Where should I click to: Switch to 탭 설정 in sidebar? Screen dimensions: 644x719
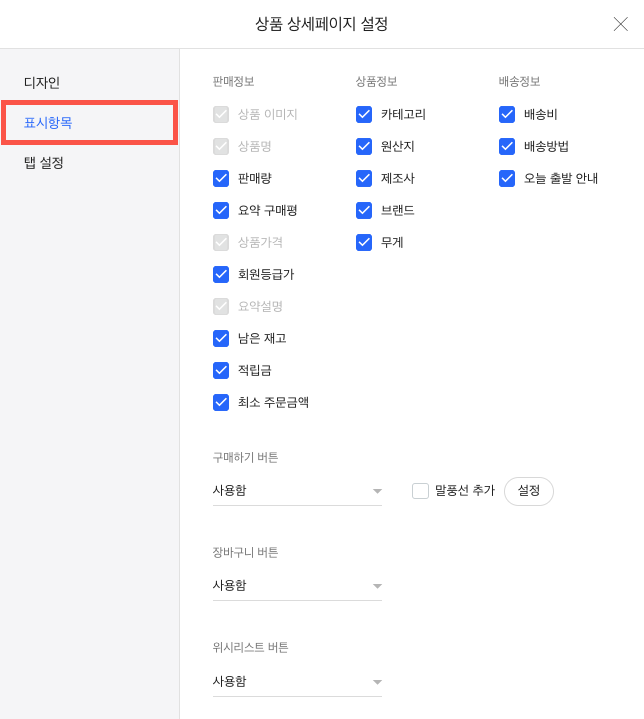click(44, 162)
